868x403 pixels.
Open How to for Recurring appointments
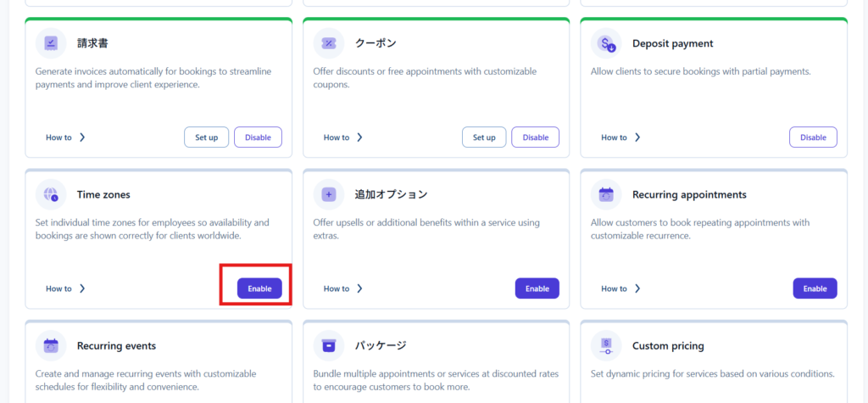pyautogui.click(x=620, y=288)
